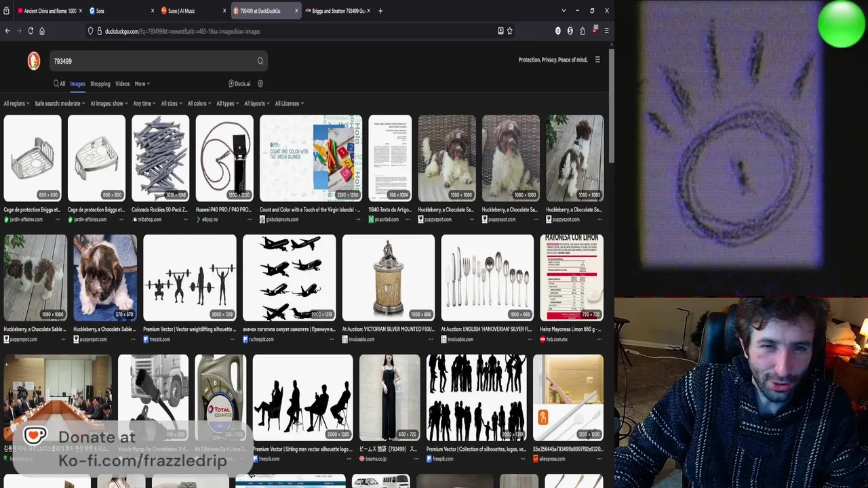Click the reader/save icon in the address bar
Screen dimensions: 868x488
pyautogui.click(x=500, y=31)
